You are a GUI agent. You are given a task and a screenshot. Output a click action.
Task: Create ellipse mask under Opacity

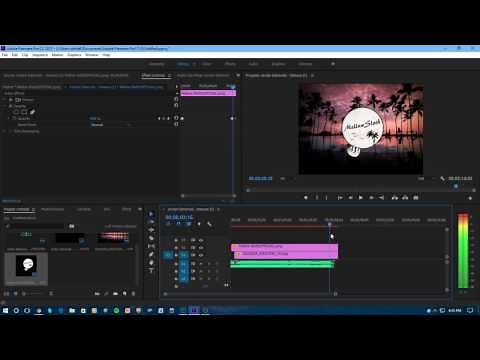[16, 112]
